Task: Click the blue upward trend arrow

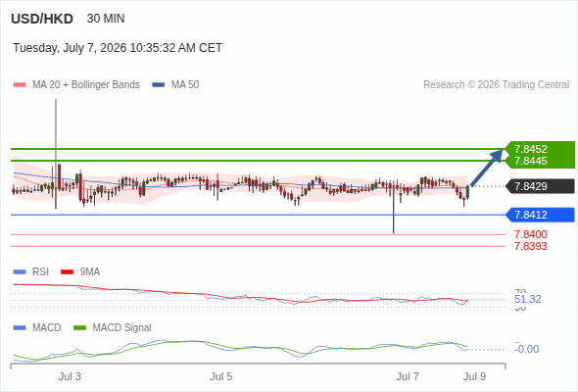Action: (487, 167)
